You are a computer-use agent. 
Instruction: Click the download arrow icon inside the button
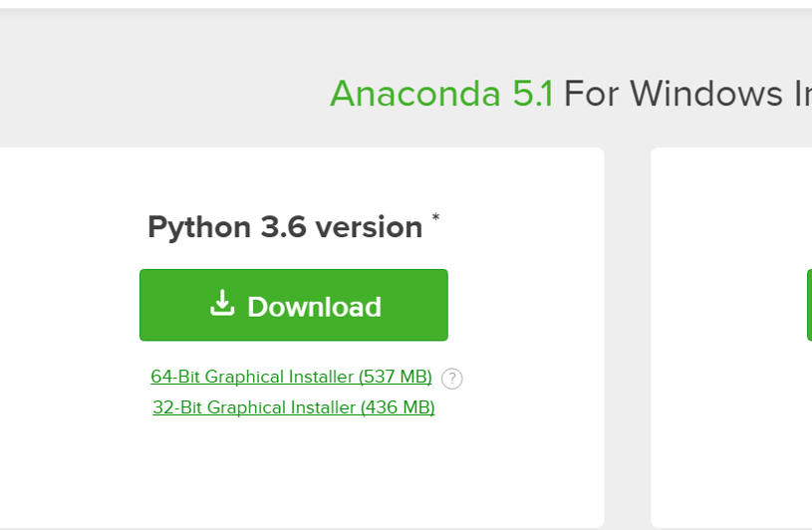(222, 303)
